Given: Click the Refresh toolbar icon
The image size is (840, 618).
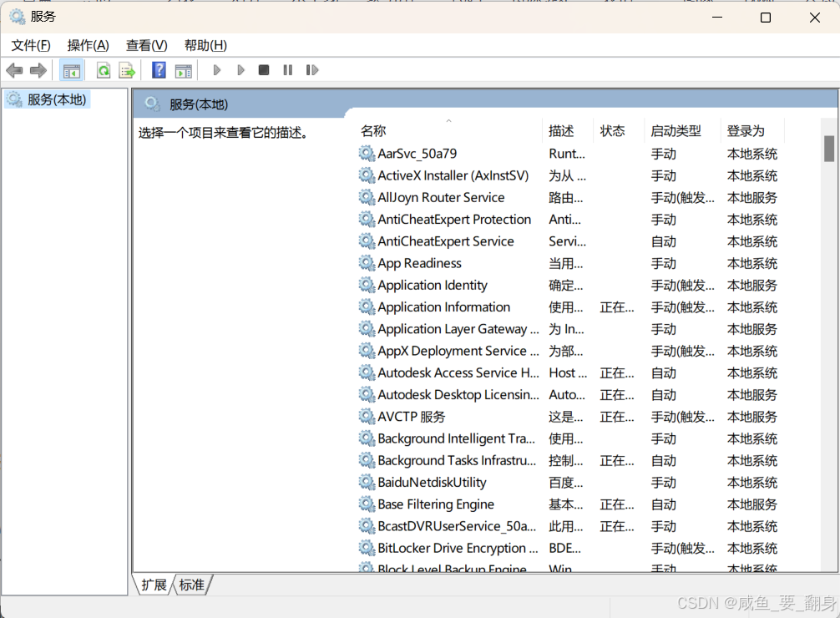Looking at the screenshot, I should (104, 70).
